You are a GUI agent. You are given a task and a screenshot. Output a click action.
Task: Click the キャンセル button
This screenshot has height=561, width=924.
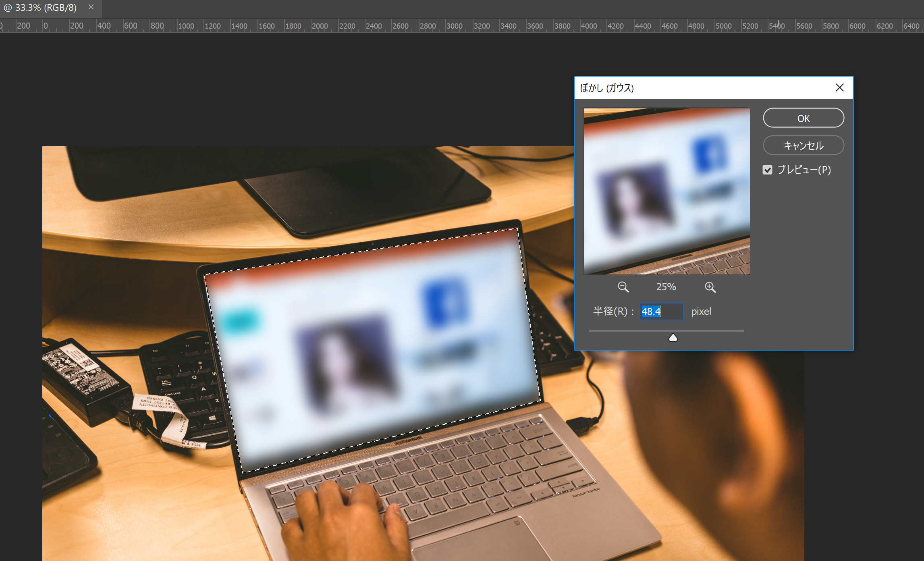click(804, 145)
